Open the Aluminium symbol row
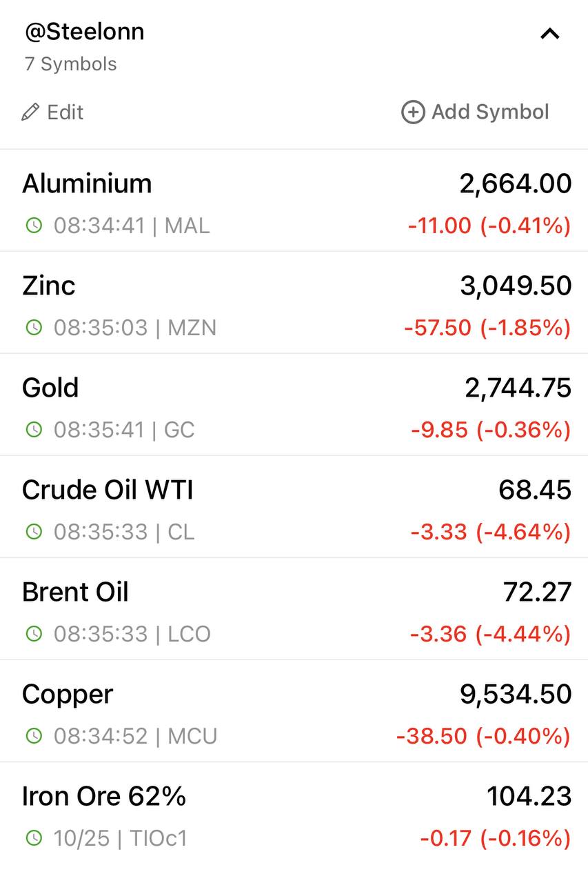The height and width of the screenshot is (883, 588). pos(294,201)
